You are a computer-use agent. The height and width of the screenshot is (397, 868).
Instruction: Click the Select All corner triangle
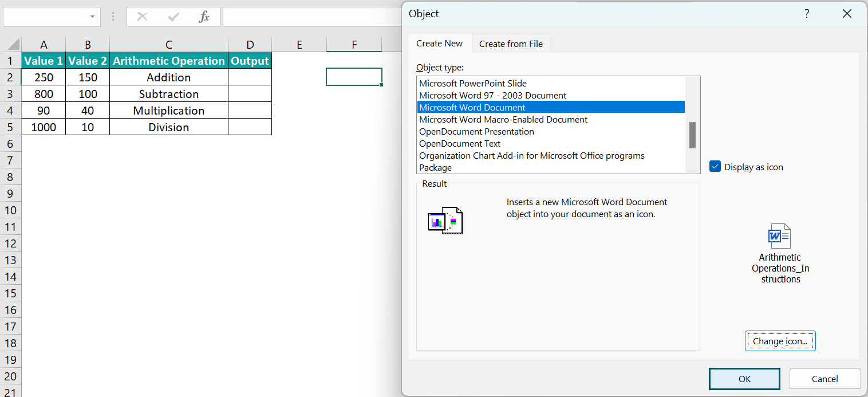tap(14, 45)
